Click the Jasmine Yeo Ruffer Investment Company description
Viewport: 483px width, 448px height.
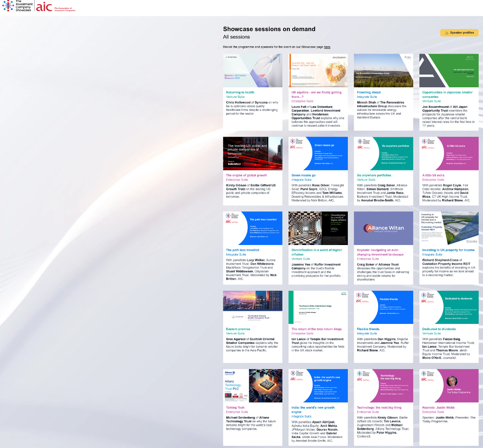316,270
